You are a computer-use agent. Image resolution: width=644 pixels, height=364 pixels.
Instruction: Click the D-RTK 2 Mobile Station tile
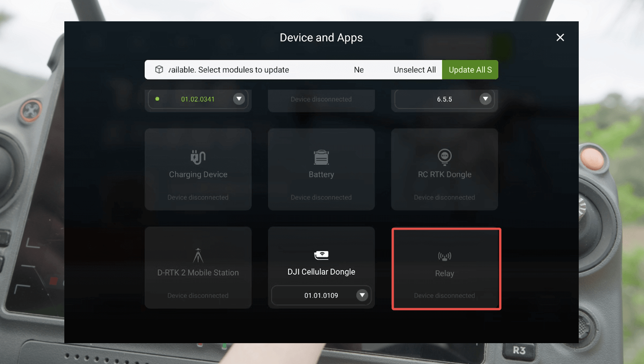(198, 268)
